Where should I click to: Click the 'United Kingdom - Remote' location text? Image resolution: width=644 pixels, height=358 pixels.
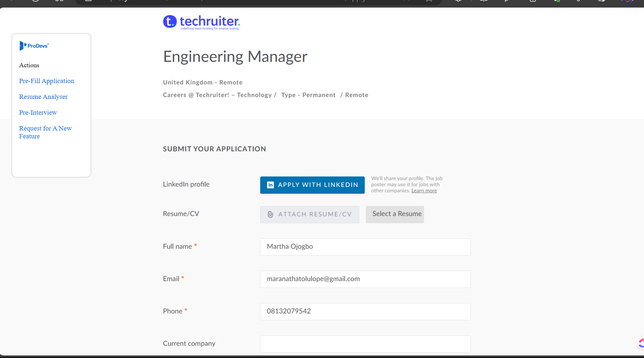tap(203, 82)
